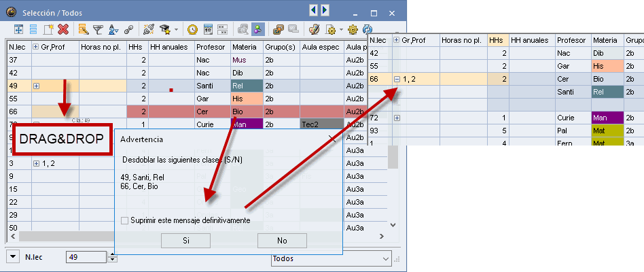The width and height of the screenshot is (644, 272).
Task: Click the Santi cell in left row 49
Action: tap(213, 86)
